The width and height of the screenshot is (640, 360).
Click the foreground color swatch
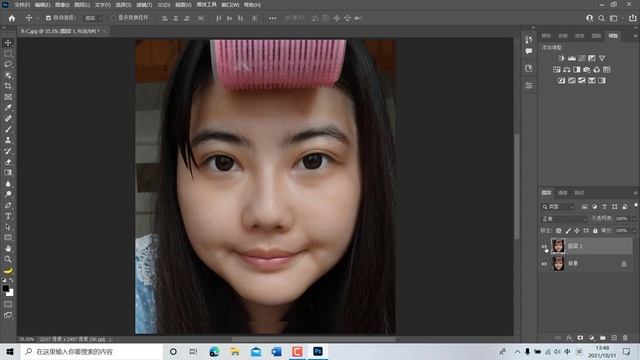coord(6,289)
